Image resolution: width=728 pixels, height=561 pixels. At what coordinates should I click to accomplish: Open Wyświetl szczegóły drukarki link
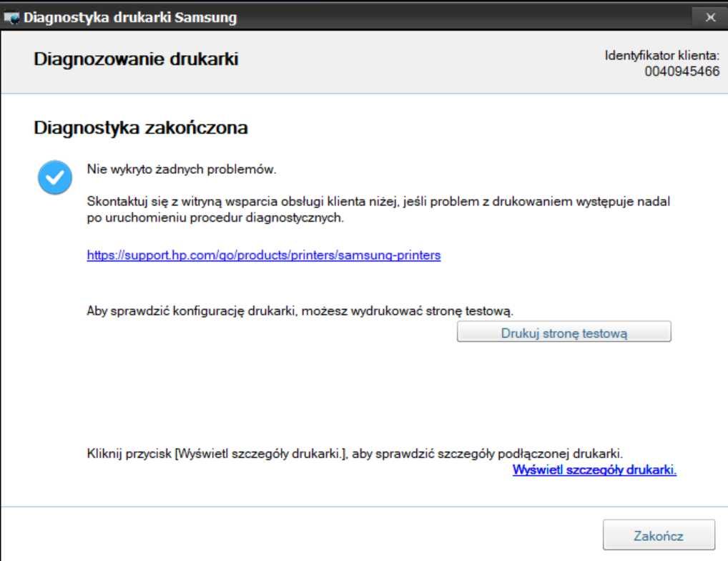click(x=594, y=469)
